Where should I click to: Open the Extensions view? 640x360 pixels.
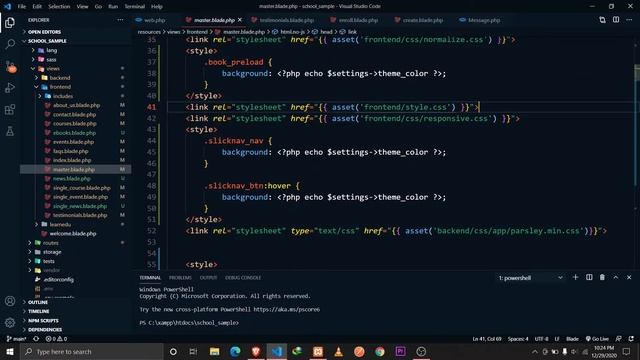point(10,109)
